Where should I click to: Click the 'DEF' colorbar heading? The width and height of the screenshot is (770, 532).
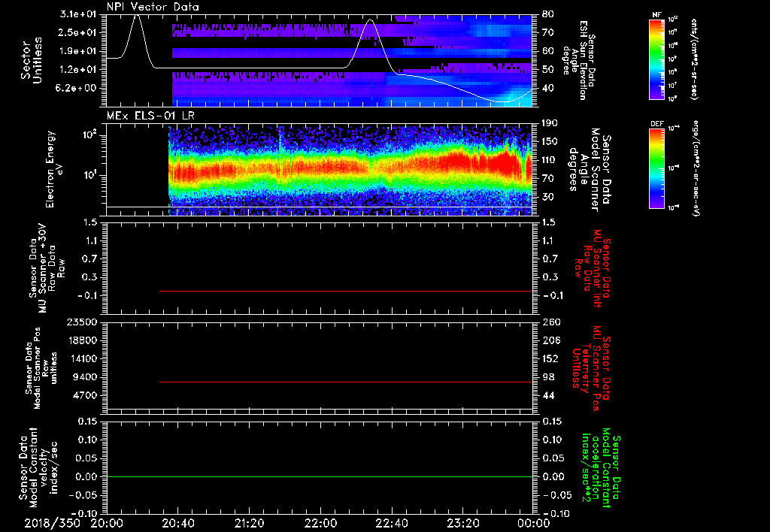tap(656, 124)
